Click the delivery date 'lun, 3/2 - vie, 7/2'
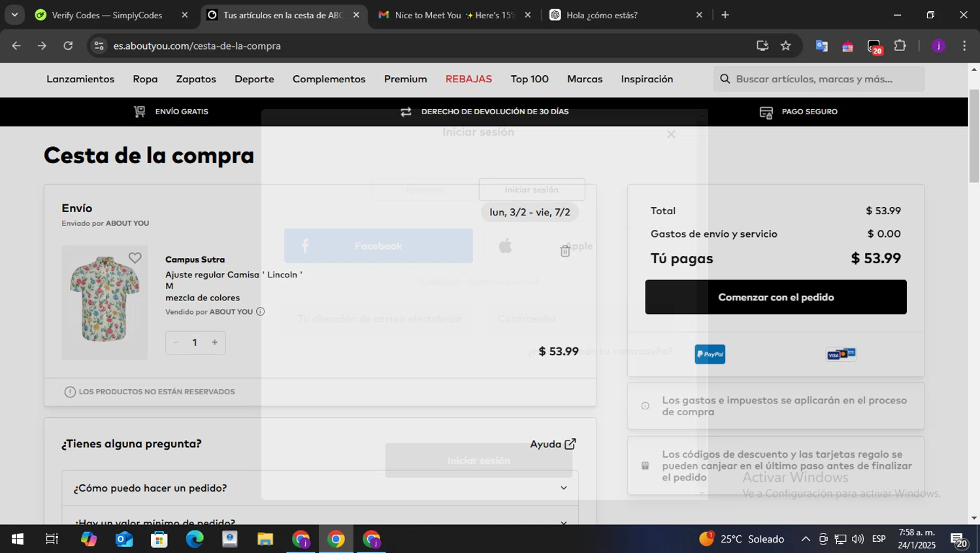 [530, 212]
